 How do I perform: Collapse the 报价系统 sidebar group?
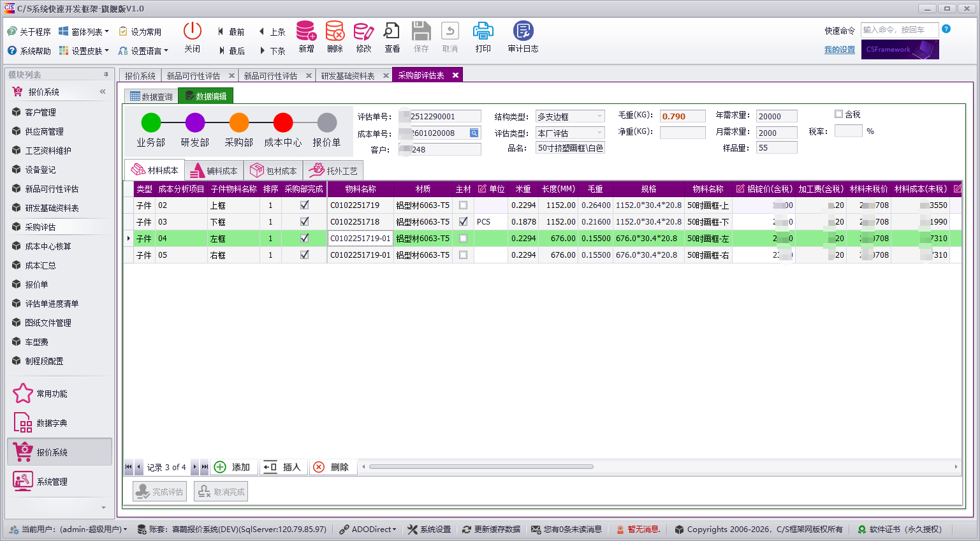pos(103,92)
